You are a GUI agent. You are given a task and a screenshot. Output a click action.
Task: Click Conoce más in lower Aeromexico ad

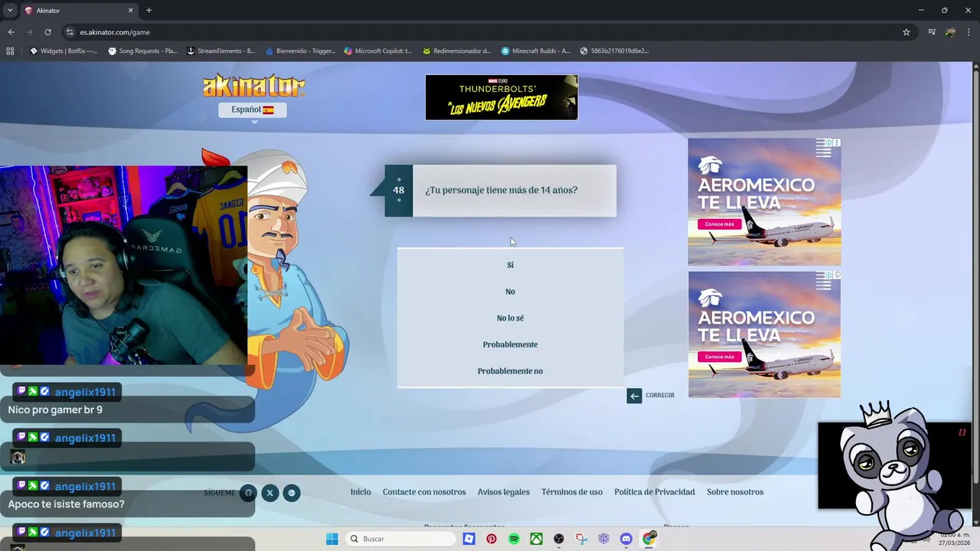click(719, 357)
